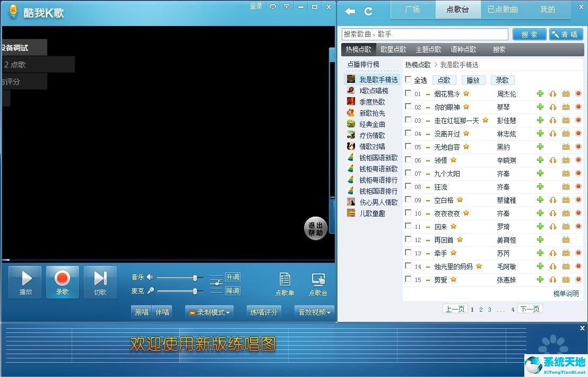Check the box for song 06 领悟
The height and width of the screenshot is (377, 588).
coord(409,159)
